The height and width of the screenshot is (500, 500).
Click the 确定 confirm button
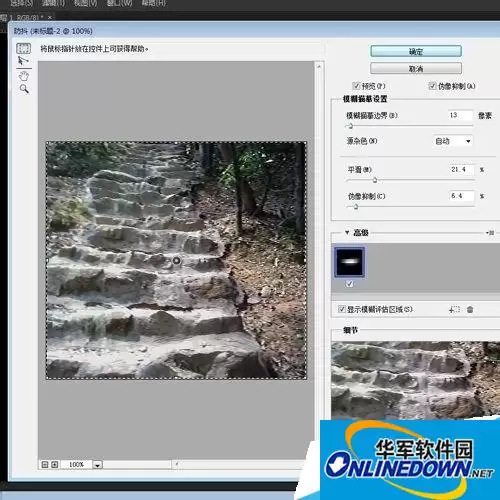click(x=416, y=51)
